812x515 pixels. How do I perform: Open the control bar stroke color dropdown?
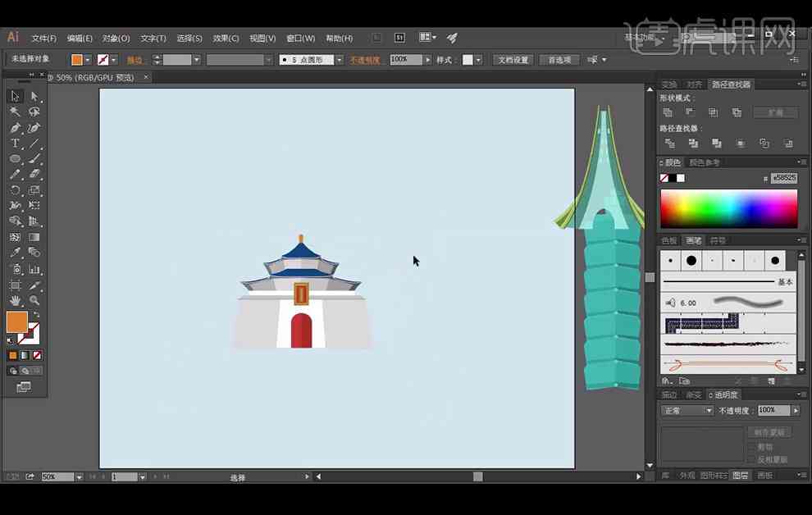(x=114, y=60)
